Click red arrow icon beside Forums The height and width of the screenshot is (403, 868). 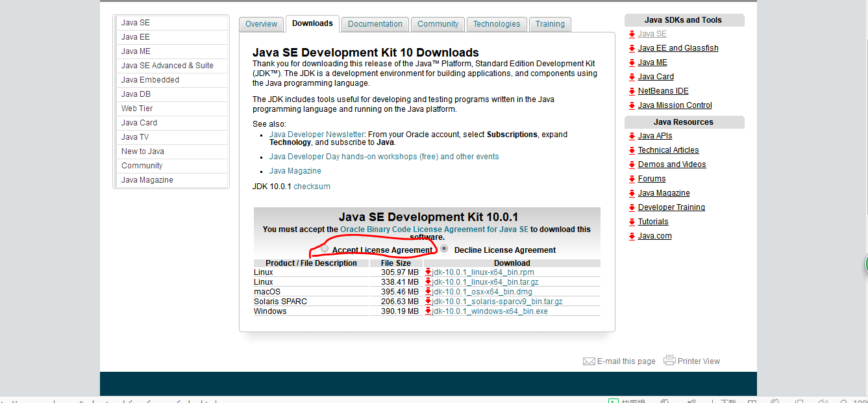[x=632, y=179]
